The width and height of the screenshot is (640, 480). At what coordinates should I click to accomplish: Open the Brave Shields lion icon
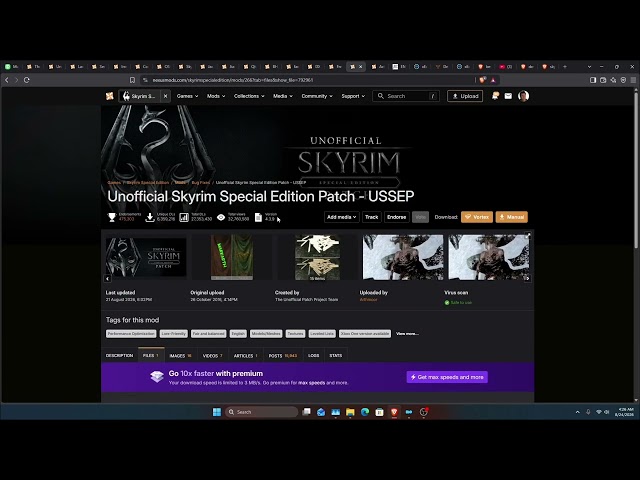[x=482, y=80]
